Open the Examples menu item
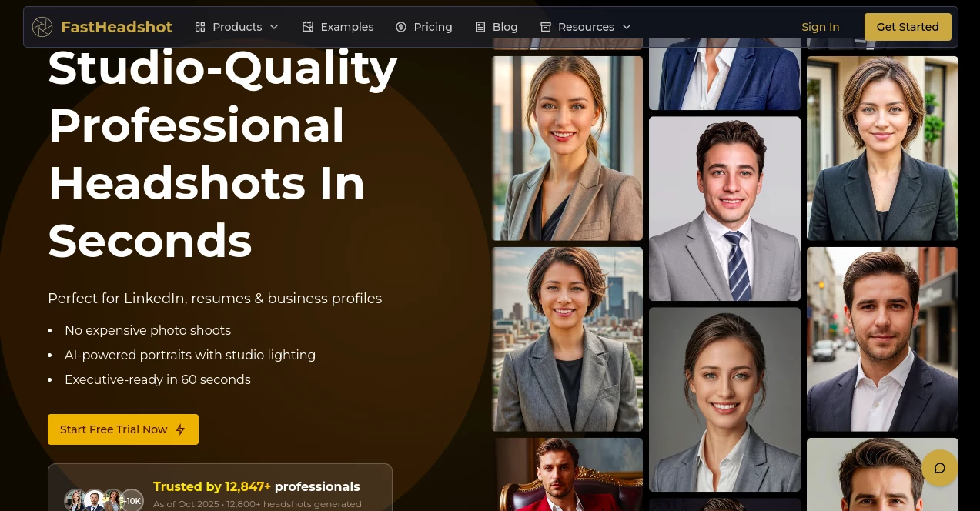The width and height of the screenshot is (980, 511). (346, 27)
